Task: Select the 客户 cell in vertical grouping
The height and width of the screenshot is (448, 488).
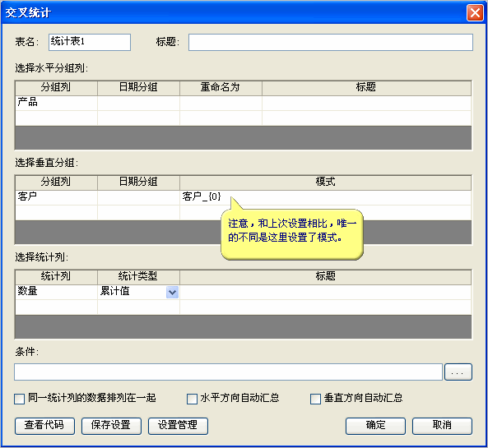Action: pos(56,197)
